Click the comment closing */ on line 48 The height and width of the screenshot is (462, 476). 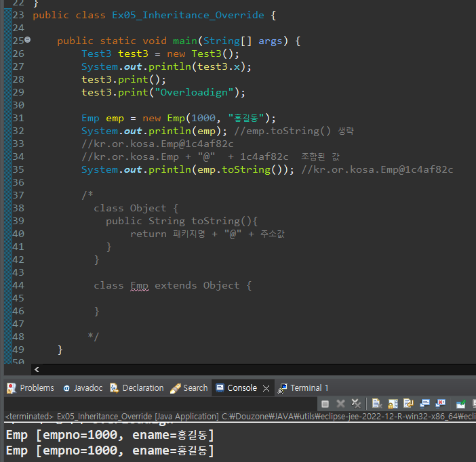(x=94, y=337)
